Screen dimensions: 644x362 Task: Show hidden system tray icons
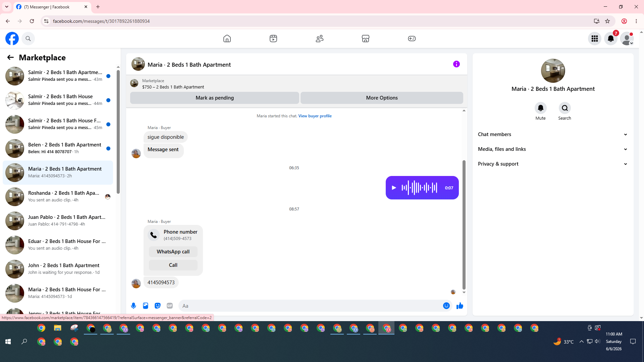click(582, 342)
